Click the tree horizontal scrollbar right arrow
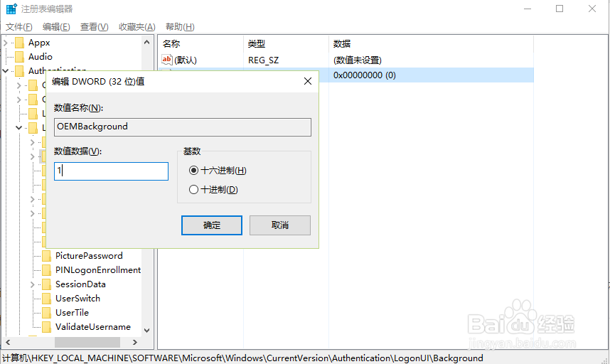Screen dimensions: 610x364 (135, 342)
